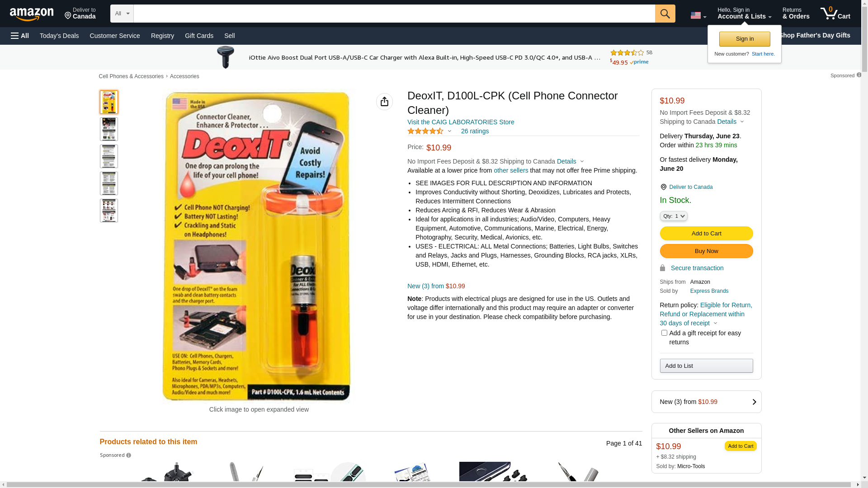Click the US flag language selector
This screenshot has height=488, width=868.
pos(698,15)
